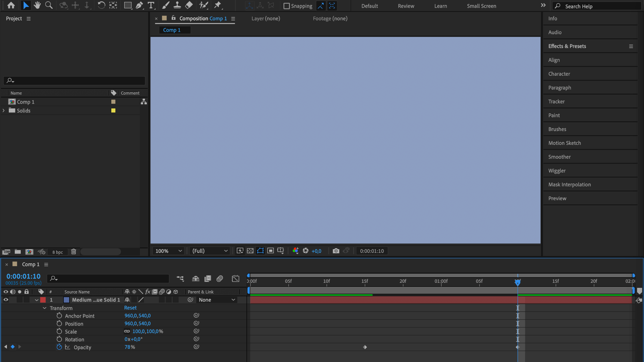Select the Pen tool

[139, 5]
